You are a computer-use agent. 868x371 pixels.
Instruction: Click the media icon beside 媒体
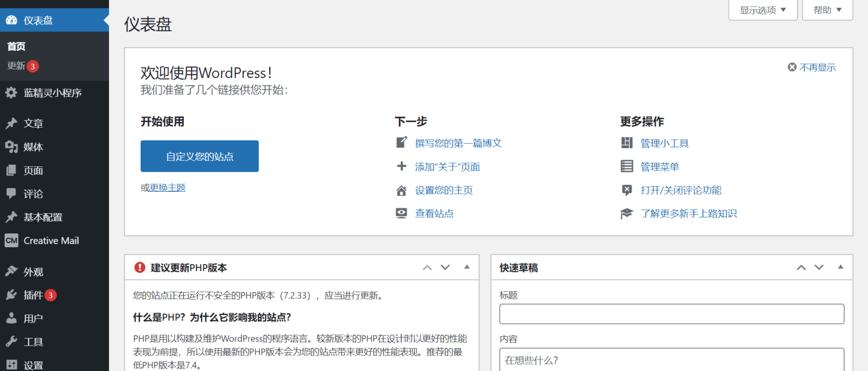click(x=11, y=147)
